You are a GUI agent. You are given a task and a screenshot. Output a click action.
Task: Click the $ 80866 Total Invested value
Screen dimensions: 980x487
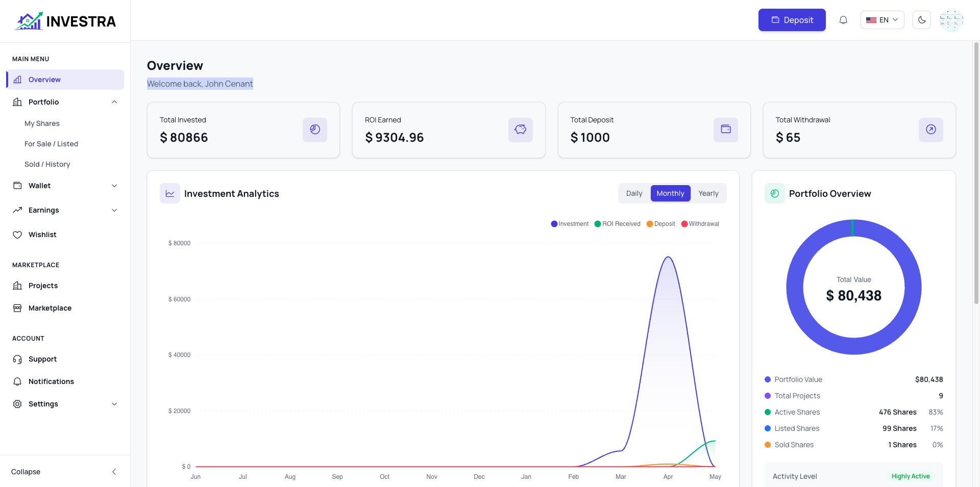(184, 138)
